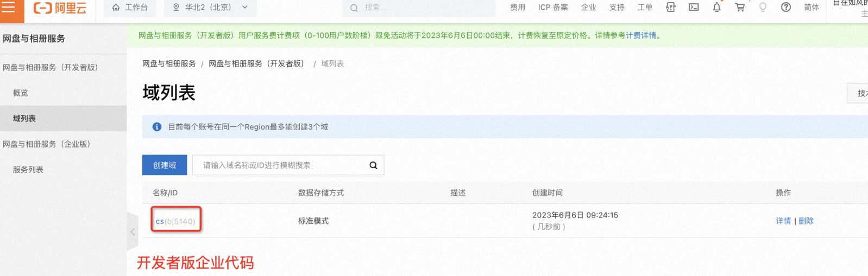The image size is (868, 276).
Task: Open the cs(bj5140) domain link
Action: [175, 221]
